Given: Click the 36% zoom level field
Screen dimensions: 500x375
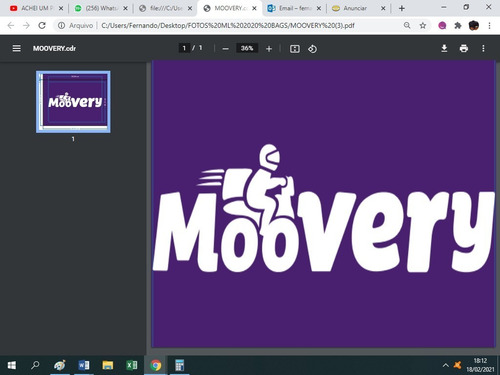Looking at the screenshot, I should point(247,48).
